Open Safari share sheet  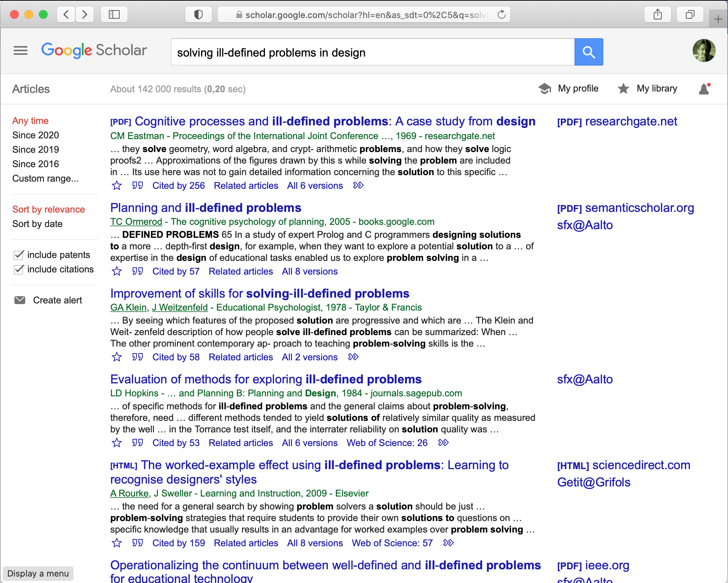[658, 15]
